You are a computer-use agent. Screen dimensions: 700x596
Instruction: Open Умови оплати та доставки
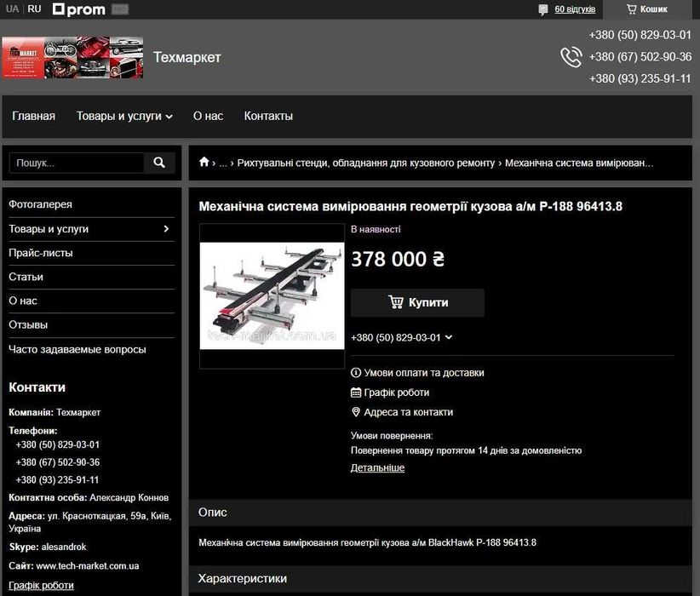tap(423, 372)
